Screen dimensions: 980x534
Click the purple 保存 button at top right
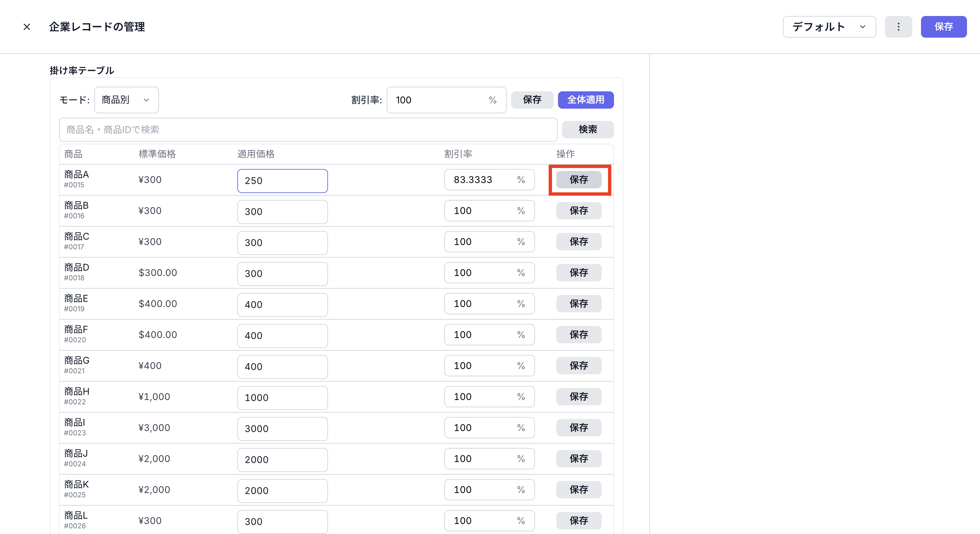pyautogui.click(x=943, y=27)
